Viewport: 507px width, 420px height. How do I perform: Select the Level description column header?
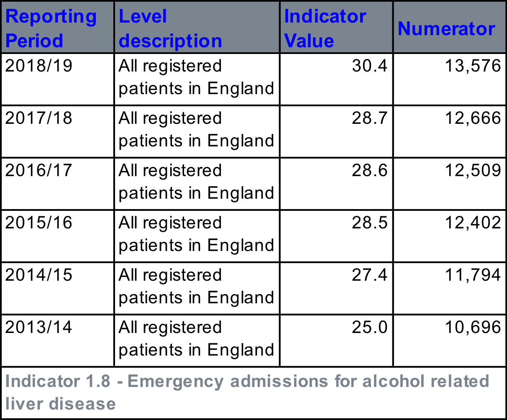point(170,28)
